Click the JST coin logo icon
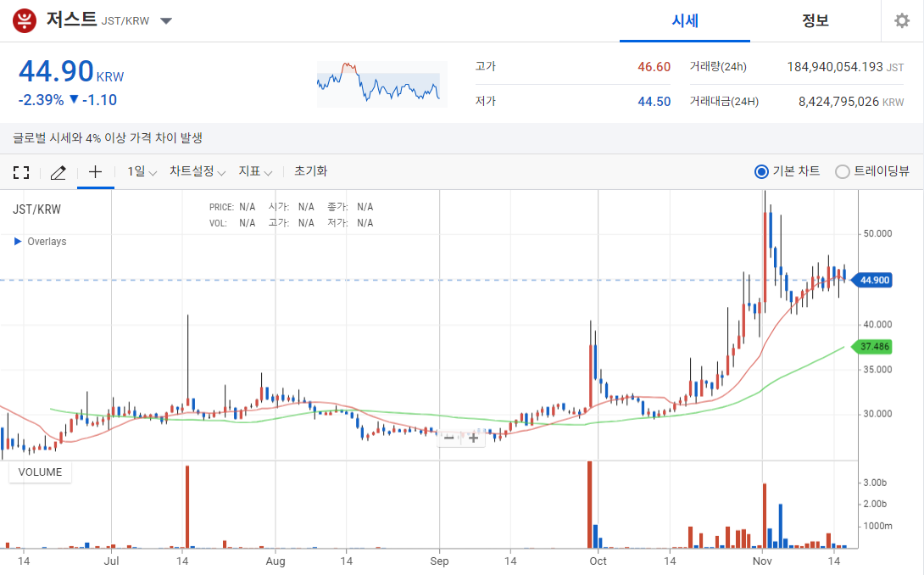The width and height of the screenshot is (924, 575). [25, 20]
